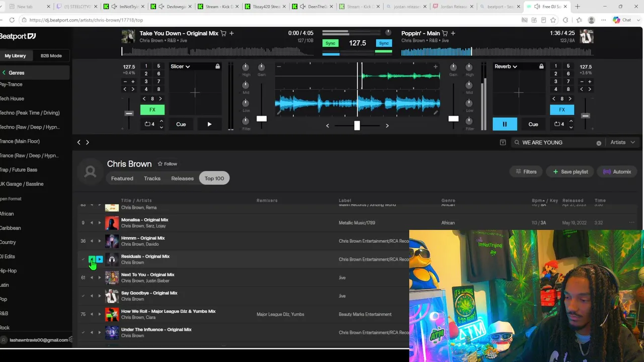Image resolution: width=644 pixels, height=362 pixels.
Task: Save the list as a playlist
Action: (x=571, y=172)
